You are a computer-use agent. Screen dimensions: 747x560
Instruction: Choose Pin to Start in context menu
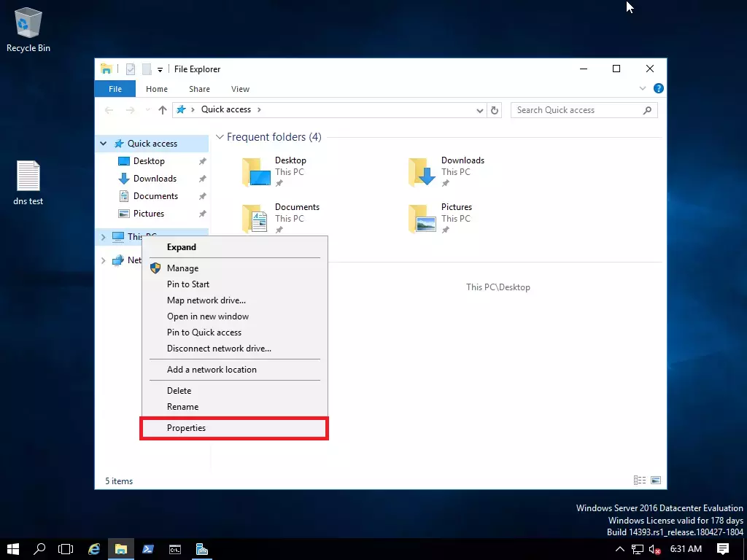234,284
